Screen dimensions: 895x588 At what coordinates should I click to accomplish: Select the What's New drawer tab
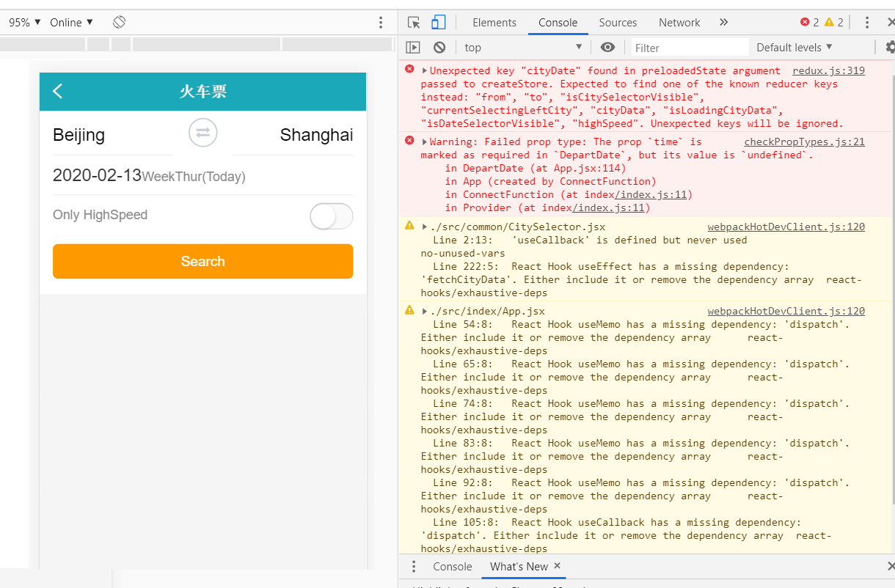(519, 567)
